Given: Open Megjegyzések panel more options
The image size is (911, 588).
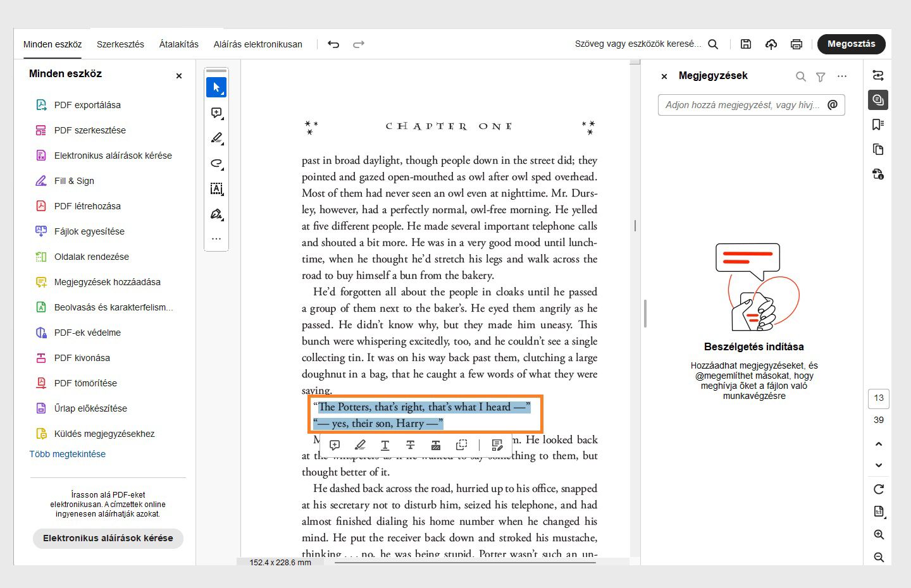Looking at the screenshot, I should tap(842, 77).
